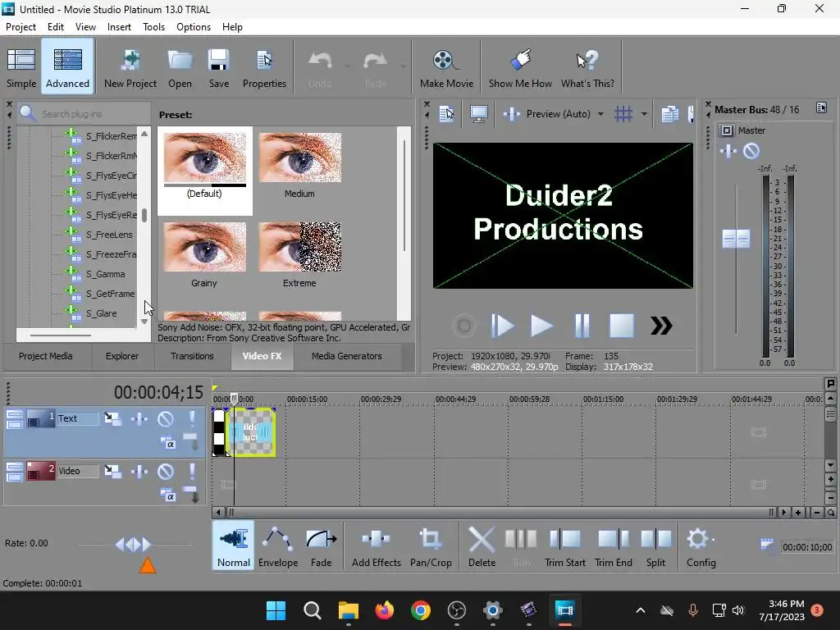Create a New Project

(130, 67)
